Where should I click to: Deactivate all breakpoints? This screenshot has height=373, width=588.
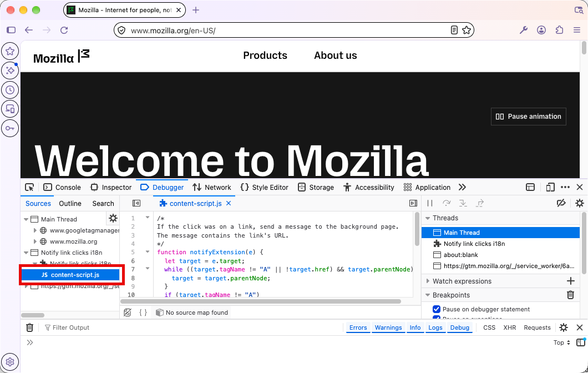561,203
